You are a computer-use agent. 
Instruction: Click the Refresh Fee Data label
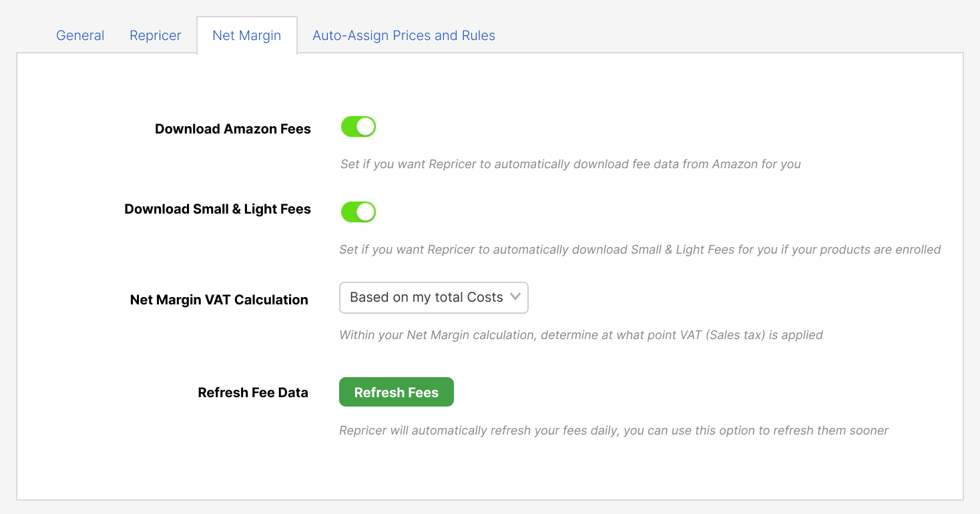[253, 393]
